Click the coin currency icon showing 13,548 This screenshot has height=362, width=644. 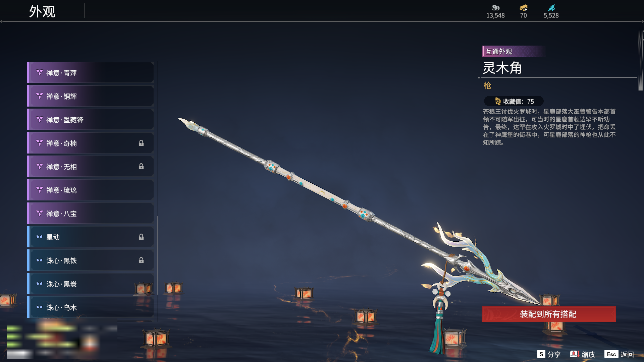pyautogui.click(x=495, y=8)
